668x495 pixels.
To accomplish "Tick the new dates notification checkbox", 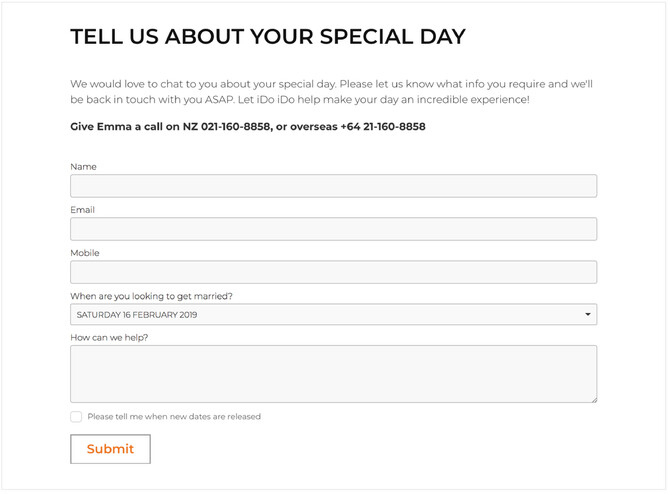I will 76,416.
